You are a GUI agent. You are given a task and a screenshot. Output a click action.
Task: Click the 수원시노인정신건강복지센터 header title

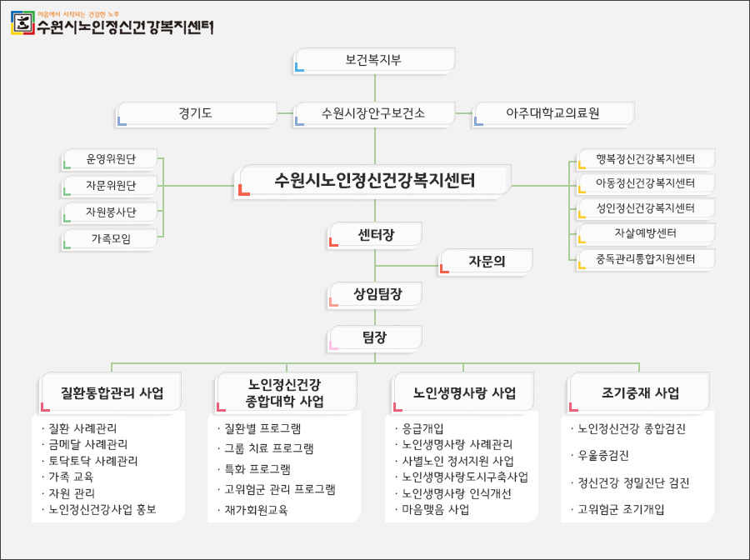125,27
